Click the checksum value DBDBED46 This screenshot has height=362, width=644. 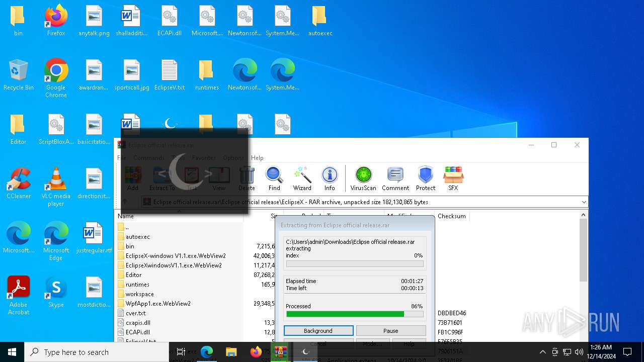point(452,313)
